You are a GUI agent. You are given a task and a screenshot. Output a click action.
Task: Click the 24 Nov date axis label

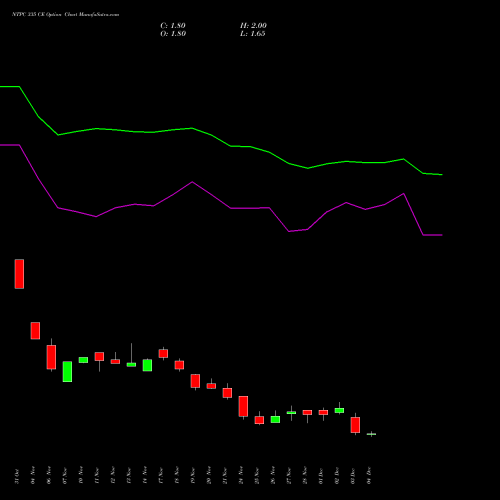click(241, 476)
